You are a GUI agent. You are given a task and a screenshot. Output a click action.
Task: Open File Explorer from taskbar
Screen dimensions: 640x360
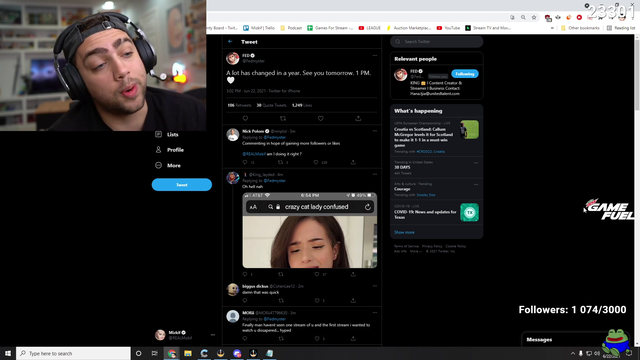tap(188, 353)
